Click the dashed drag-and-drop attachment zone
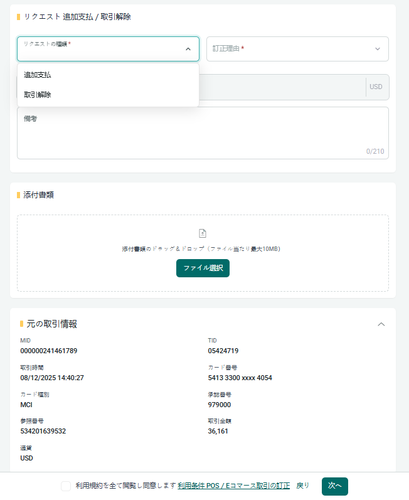409x500 pixels. (x=203, y=253)
